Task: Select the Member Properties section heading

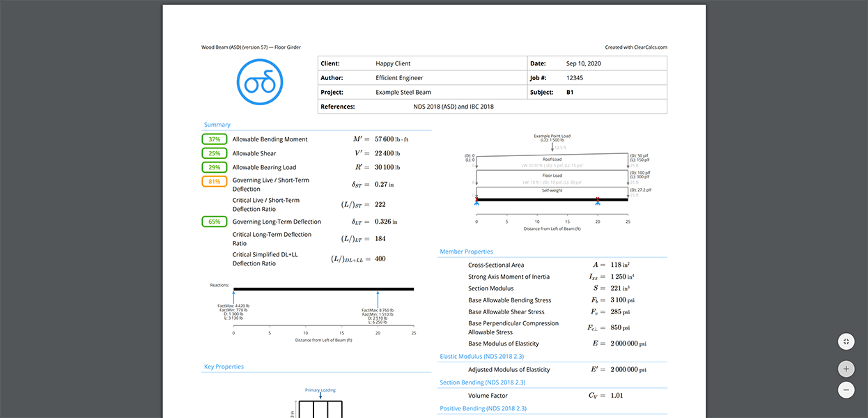Action: pyautogui.click(x=465, y=251)
